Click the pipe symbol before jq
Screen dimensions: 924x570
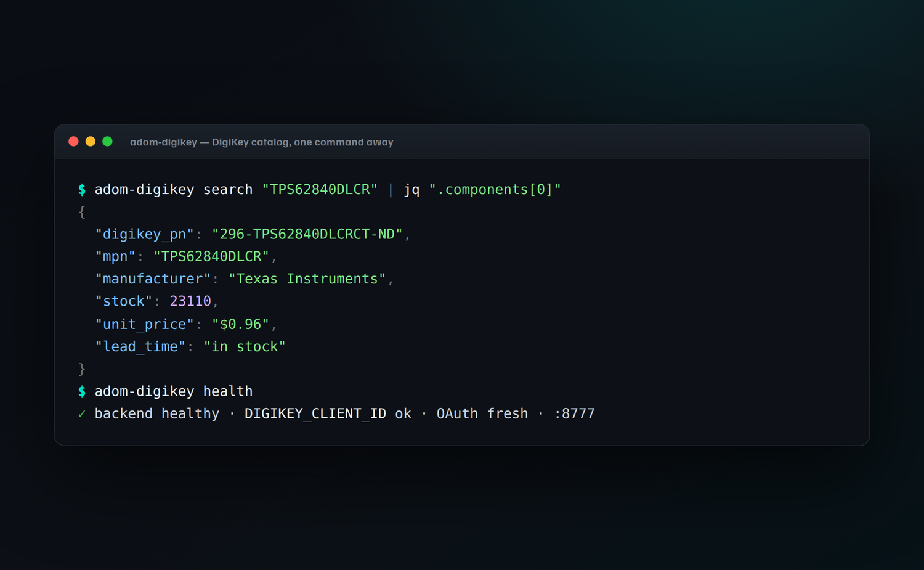tap(391, 190)
